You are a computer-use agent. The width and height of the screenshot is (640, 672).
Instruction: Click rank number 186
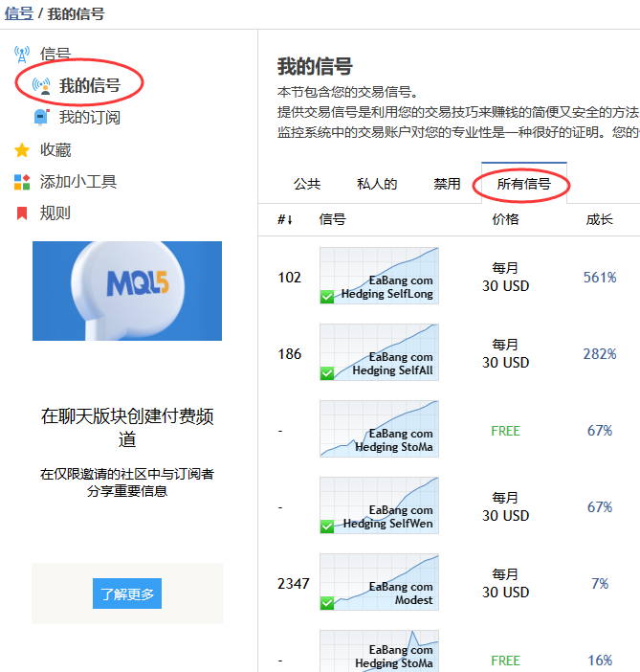point(290,354)
